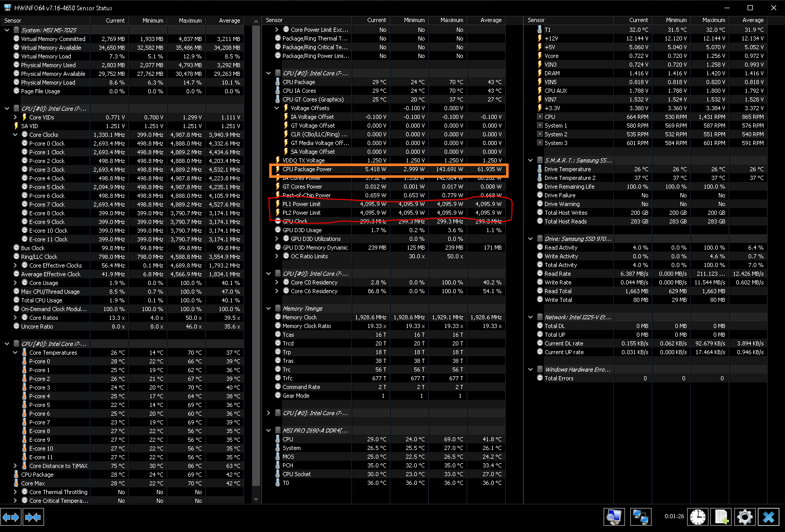Click the chip icon of System: MSI MS-7D25
Viewport: 785px width, 532px height.
coord(16,30)
